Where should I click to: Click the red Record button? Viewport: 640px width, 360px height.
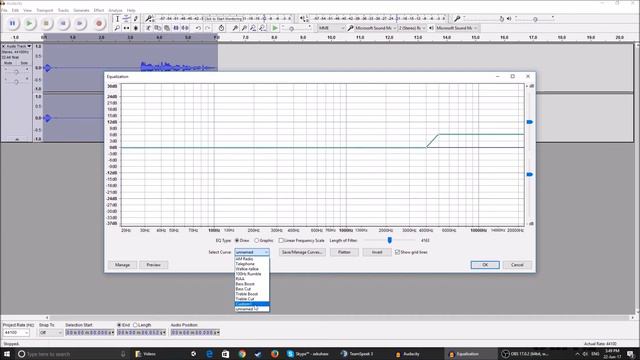(98, 24)
